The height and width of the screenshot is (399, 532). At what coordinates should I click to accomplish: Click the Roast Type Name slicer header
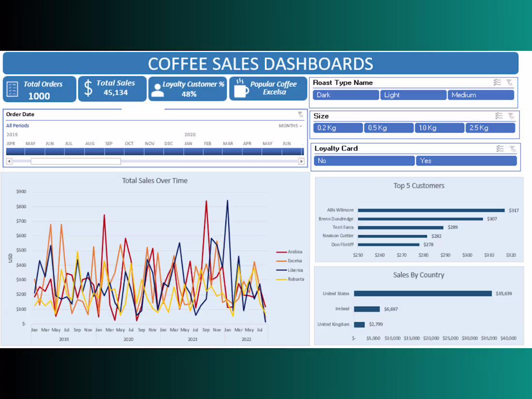point(343,82)
